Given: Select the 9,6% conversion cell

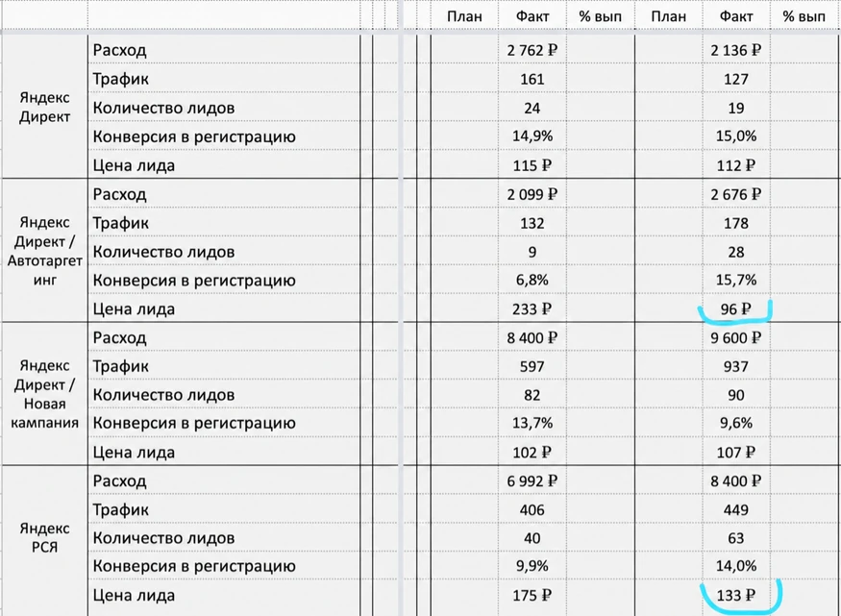Looking at the screenshot, I should point(736,423).
